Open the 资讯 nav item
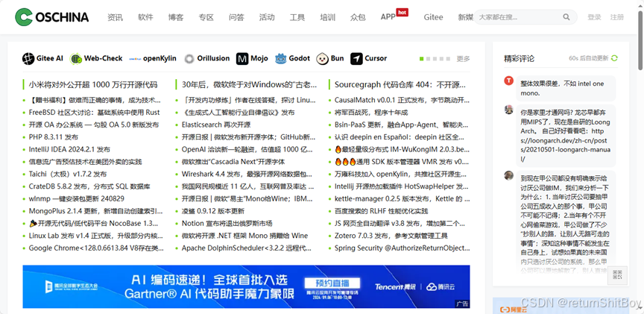Viewport: 644px width, 314px height. (115, 17)
